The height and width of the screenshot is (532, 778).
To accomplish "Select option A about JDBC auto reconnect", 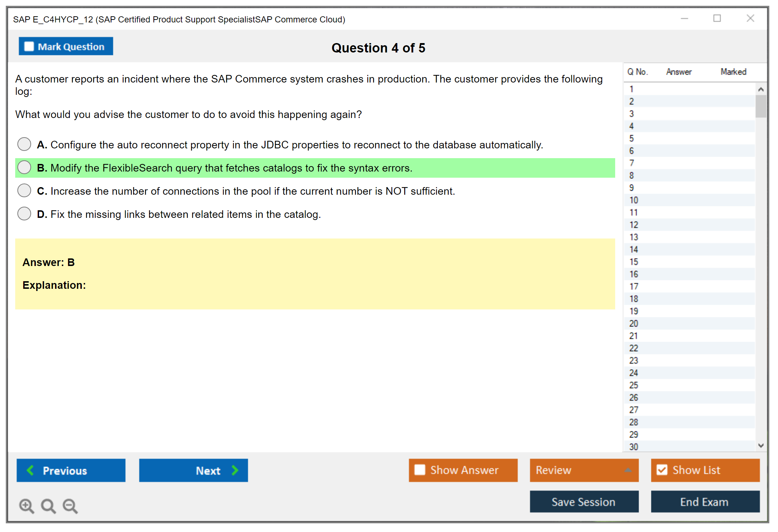I will [24, 144].
